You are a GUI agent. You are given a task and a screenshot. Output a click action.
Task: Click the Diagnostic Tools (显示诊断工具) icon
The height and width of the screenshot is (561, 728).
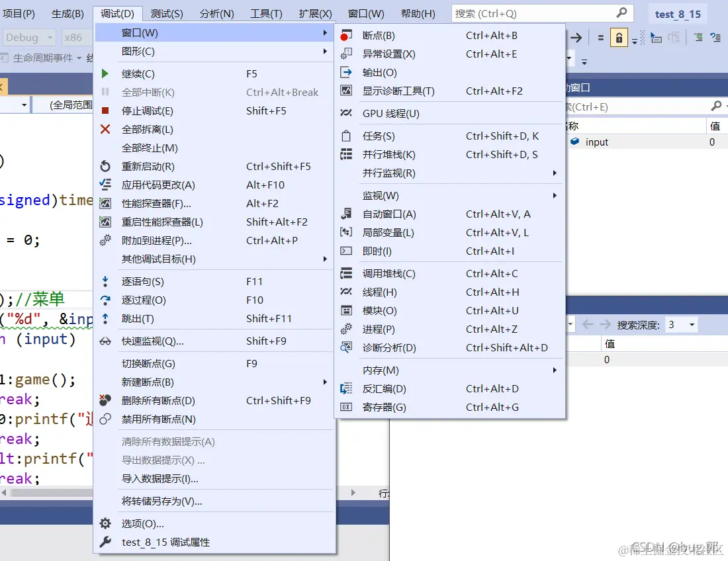point(345,91)
